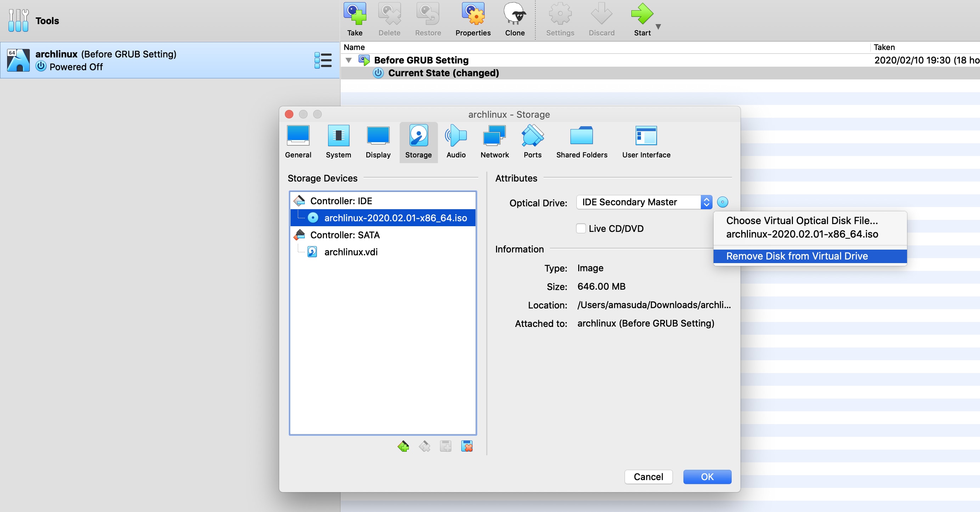Image resolution: width=980 pixels, height=512 pixels.
Task: Select archlinux.vdi under SATA controller
Action: (x=350, y=252)
